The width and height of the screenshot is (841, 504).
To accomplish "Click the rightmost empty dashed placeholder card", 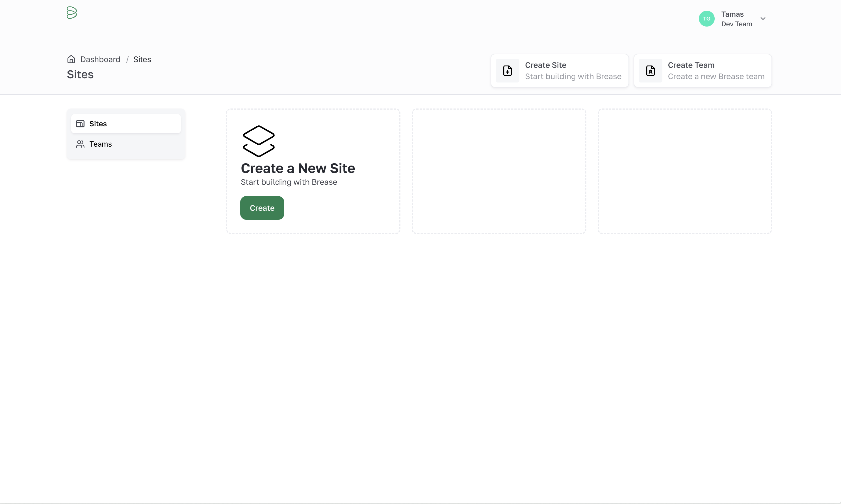I will coord(684,171).
